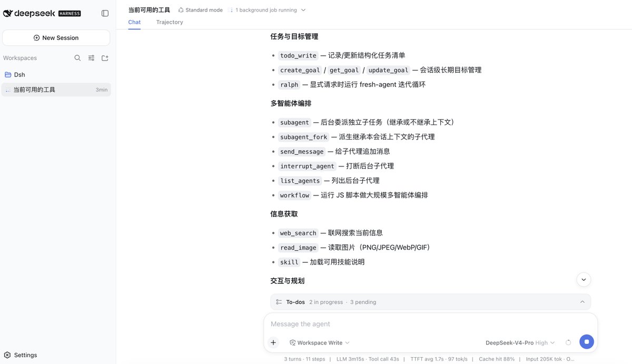Stop the running agent with the blue button
The image size is (632, 364).
click(587, 342)
